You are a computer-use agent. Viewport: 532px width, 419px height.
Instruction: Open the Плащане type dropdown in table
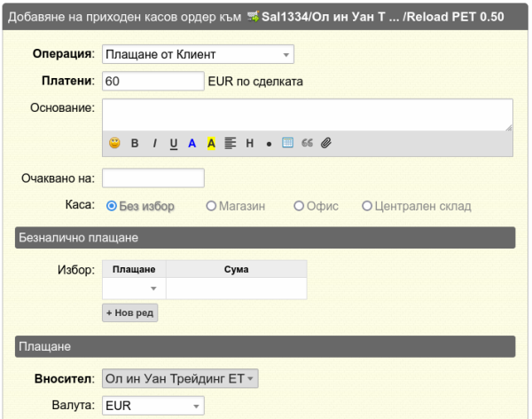(x=135, y=289)
